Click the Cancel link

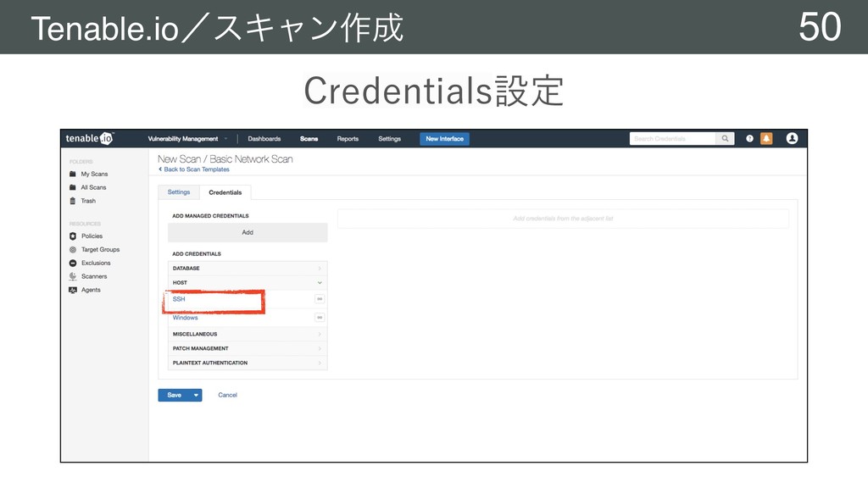tap(227, 395)
